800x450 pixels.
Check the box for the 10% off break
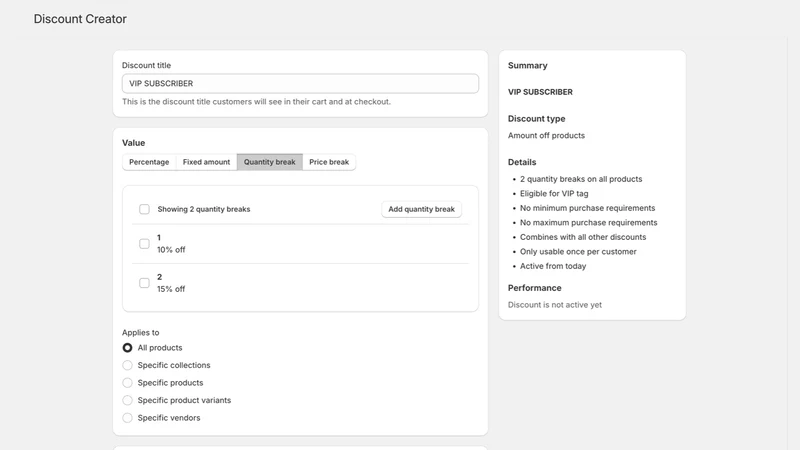pos(144,244)
